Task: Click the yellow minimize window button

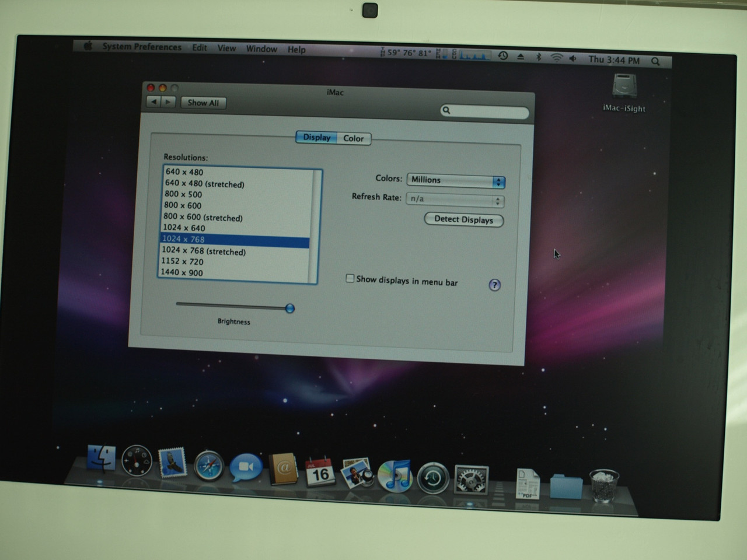Action: click(163, 88)
